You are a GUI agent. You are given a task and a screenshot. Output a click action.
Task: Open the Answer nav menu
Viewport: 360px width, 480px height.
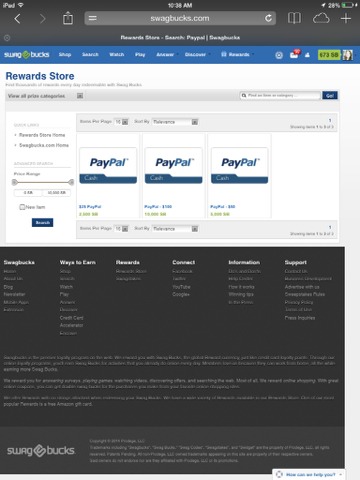coord(166,55)
